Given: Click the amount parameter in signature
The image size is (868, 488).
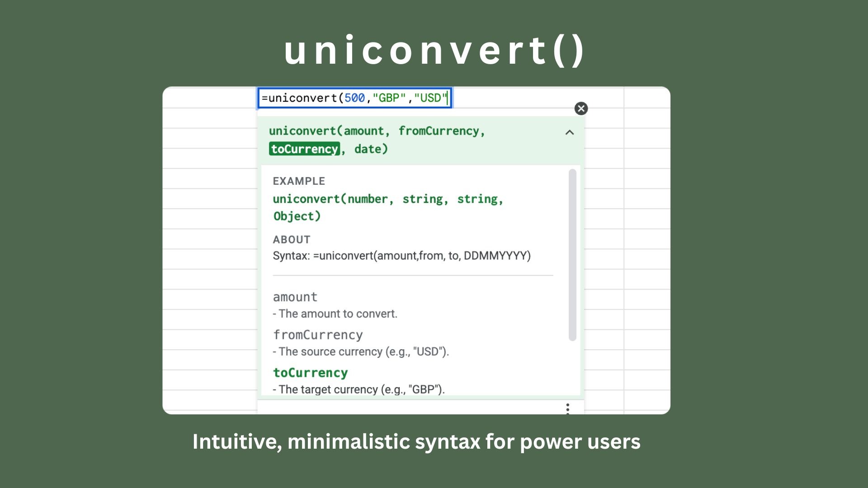Looking at the screenshot, I should (x=363, y=131).
